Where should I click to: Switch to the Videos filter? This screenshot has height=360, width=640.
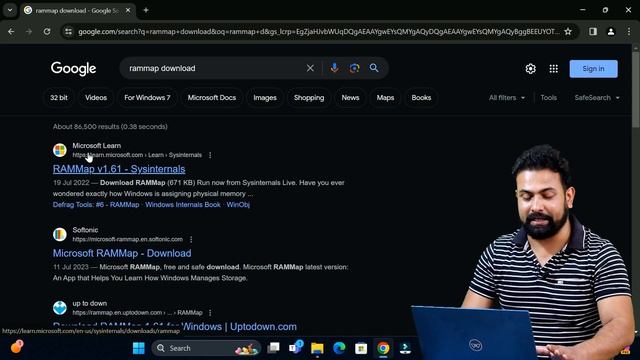[96, 98]
